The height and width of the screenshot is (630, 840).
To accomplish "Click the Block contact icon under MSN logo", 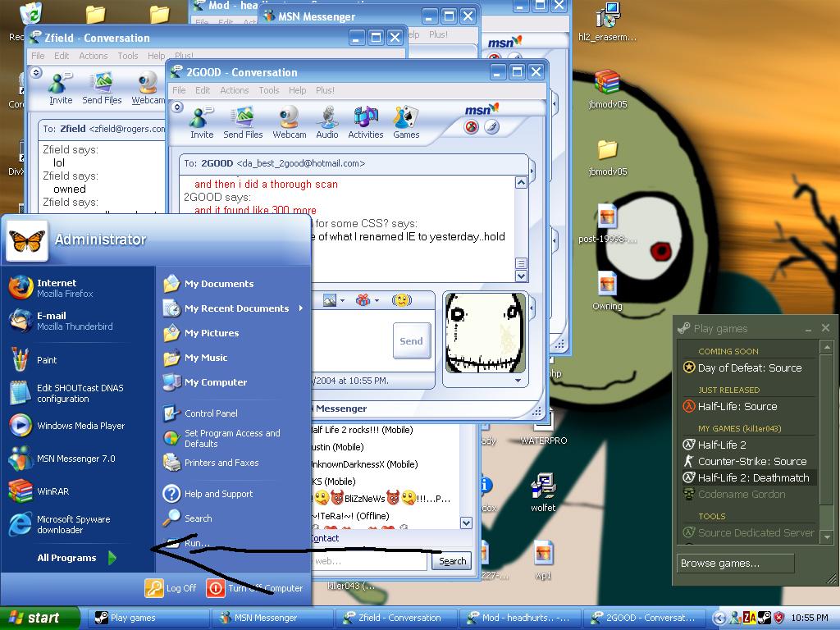I will click(472, 127).
